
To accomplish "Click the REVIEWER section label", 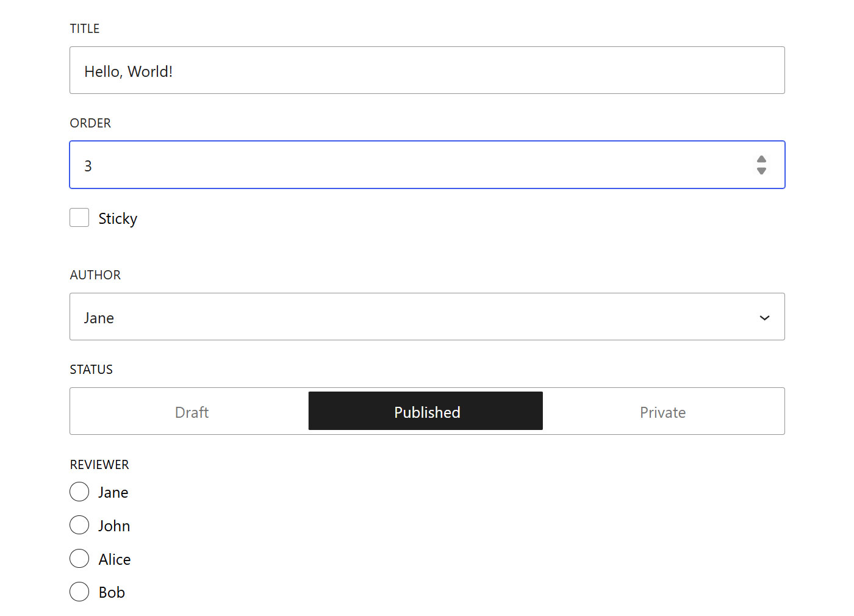I will (x=99, y=464).
